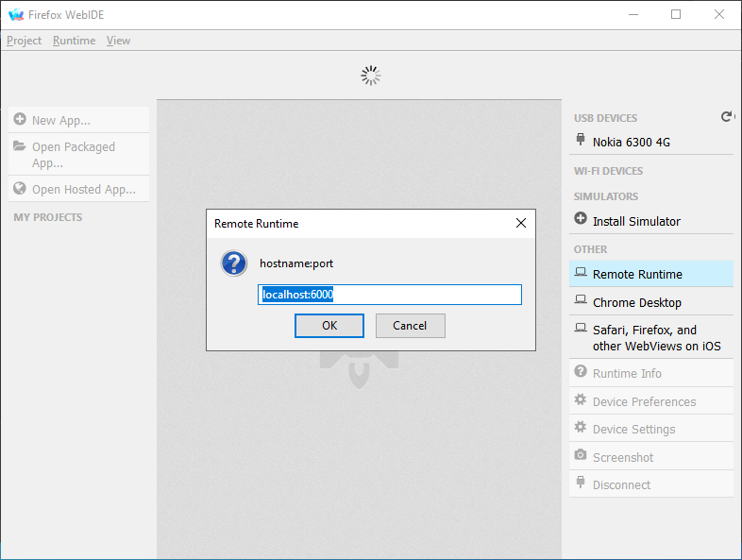The width and height of the screenshot is (742, 560).
Task: Click the folder icon for Open Packaged App
Action: coord(20,145)
